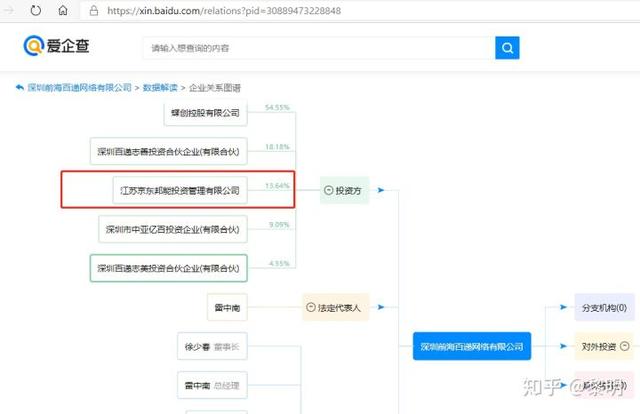Select 江苏京东邦能投资管理有限公司 node
Viewport: 640px width, 414px height.
[180, 190]
